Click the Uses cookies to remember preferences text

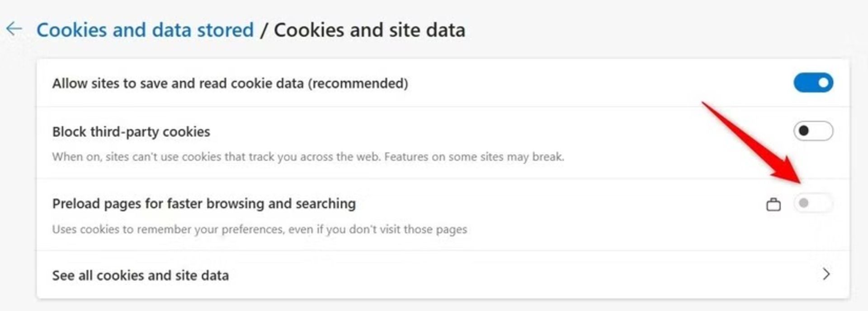point(259,229)
